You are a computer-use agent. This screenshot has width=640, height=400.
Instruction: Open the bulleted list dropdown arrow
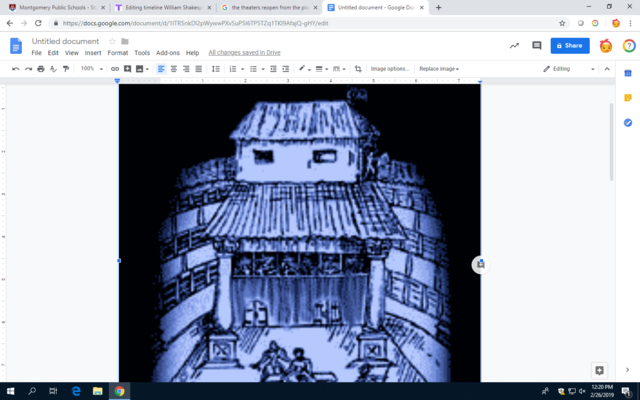tap(263, 69)
